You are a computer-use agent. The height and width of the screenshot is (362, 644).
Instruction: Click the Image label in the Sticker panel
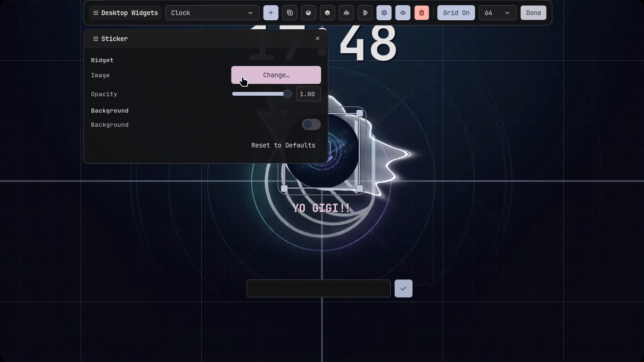coord(100,75)
